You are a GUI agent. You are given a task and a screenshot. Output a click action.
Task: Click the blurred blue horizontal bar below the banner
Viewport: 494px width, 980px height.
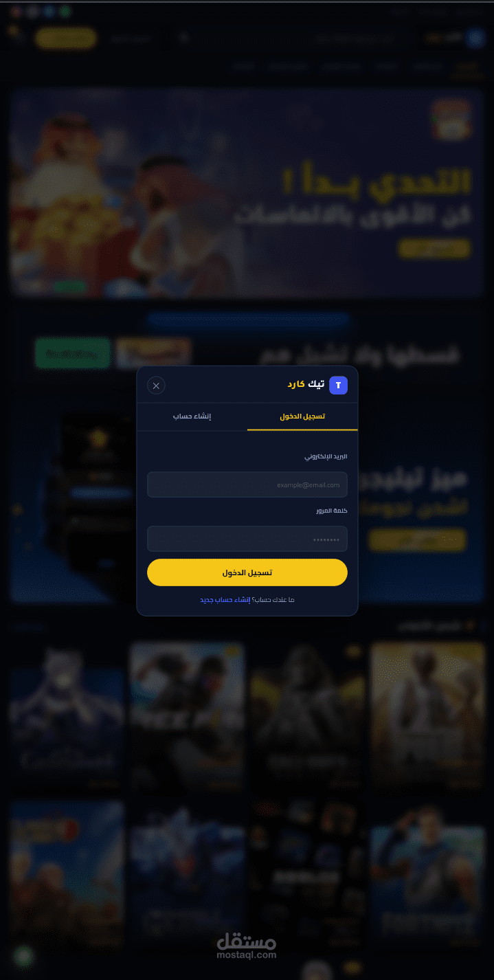pyautogui.click(x=249, y=320)
